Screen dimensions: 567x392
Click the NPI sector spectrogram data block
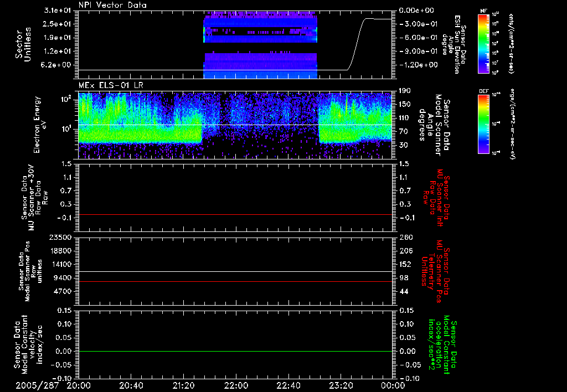260,44
